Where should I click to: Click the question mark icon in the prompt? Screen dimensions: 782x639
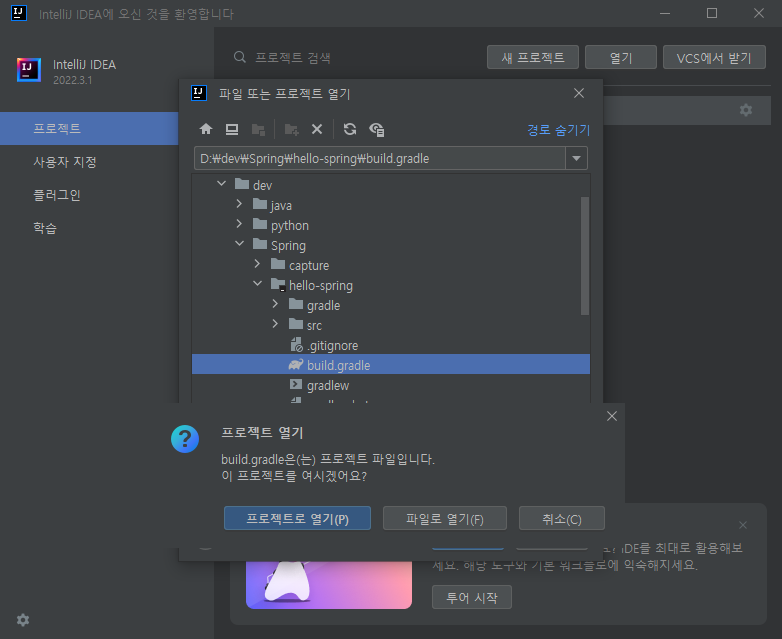click(x=185, y=439)
